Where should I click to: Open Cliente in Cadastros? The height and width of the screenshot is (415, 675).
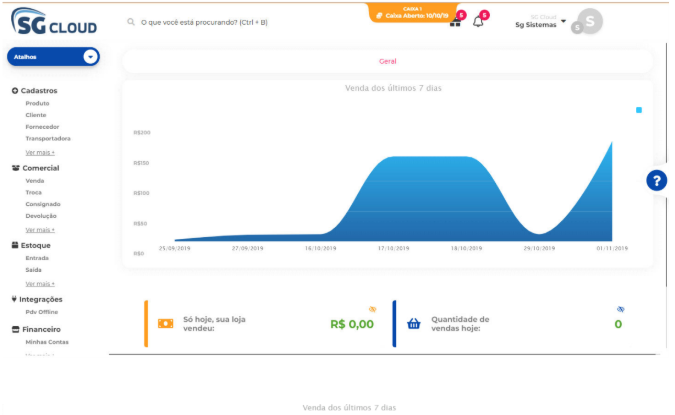click(x=36, y=115)
